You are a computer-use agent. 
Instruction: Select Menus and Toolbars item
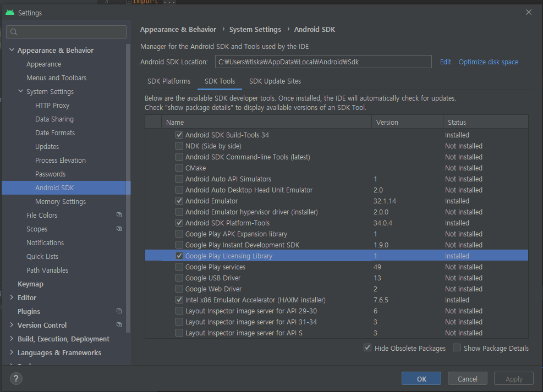pyautogui.click(x=57, y=78)
